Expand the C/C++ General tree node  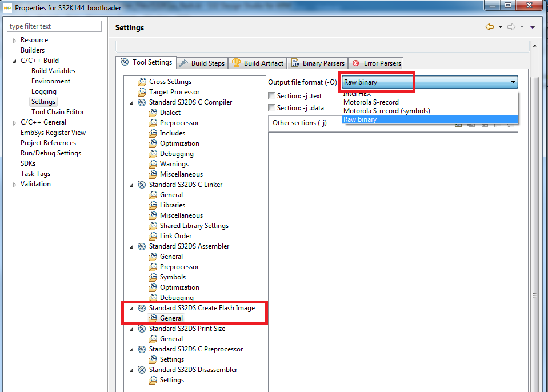[x=14, y=123]
